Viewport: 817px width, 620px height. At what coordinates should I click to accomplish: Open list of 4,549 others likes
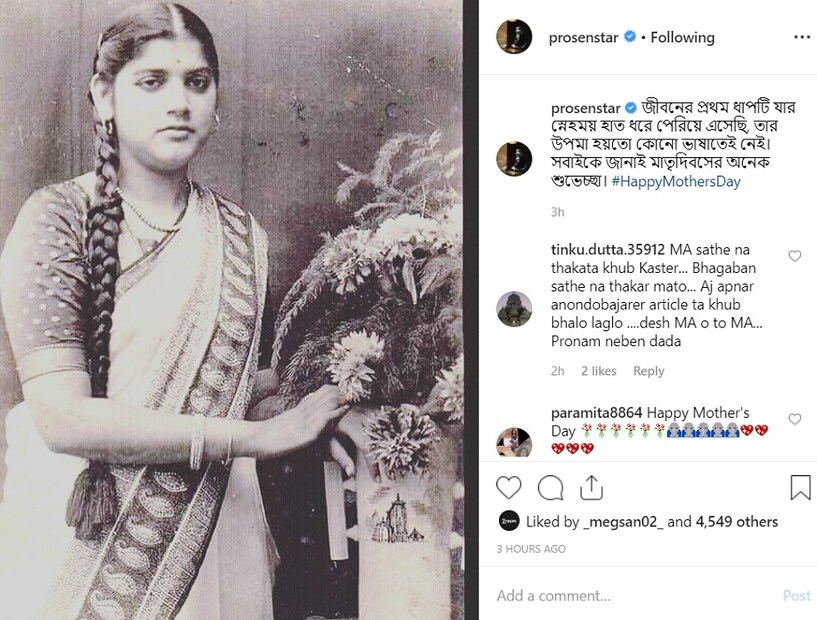[737, 522]
